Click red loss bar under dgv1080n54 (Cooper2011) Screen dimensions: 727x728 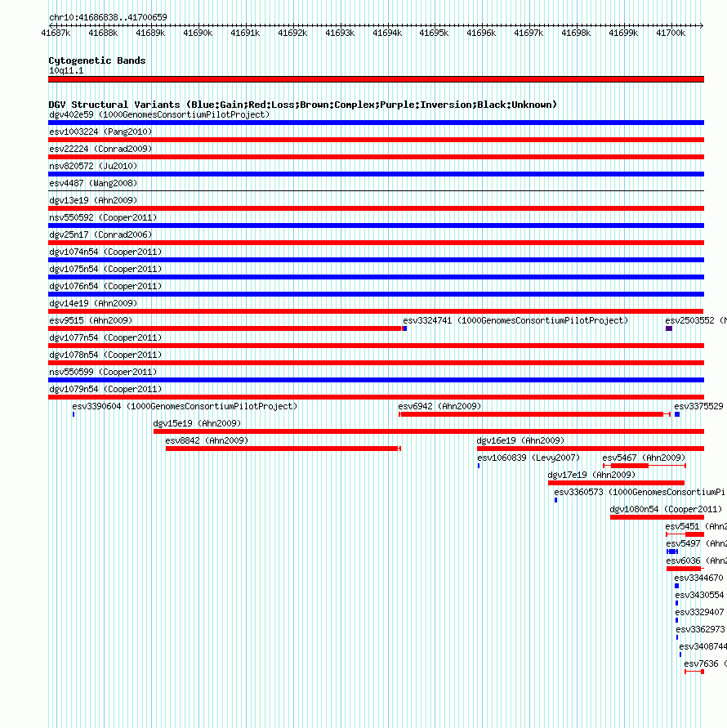[x=658, y=518]
